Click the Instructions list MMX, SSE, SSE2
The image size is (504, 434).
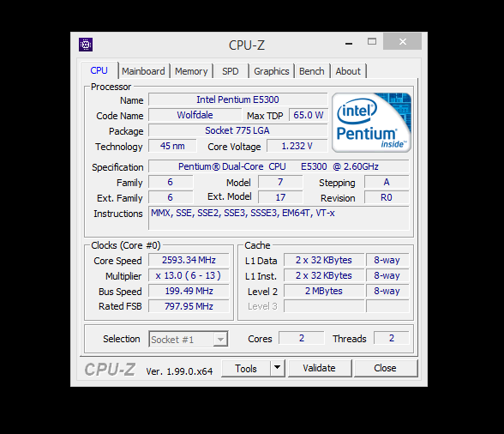tap(279, 218)
